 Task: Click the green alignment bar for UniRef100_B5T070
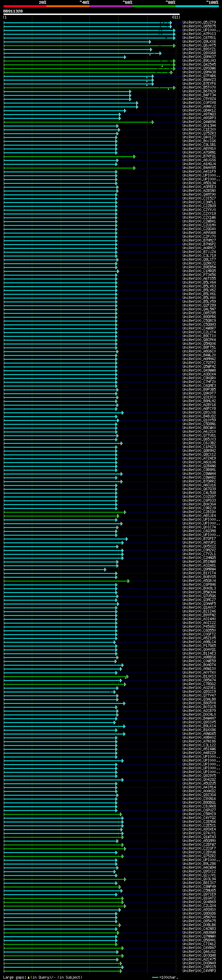(89, 88)
